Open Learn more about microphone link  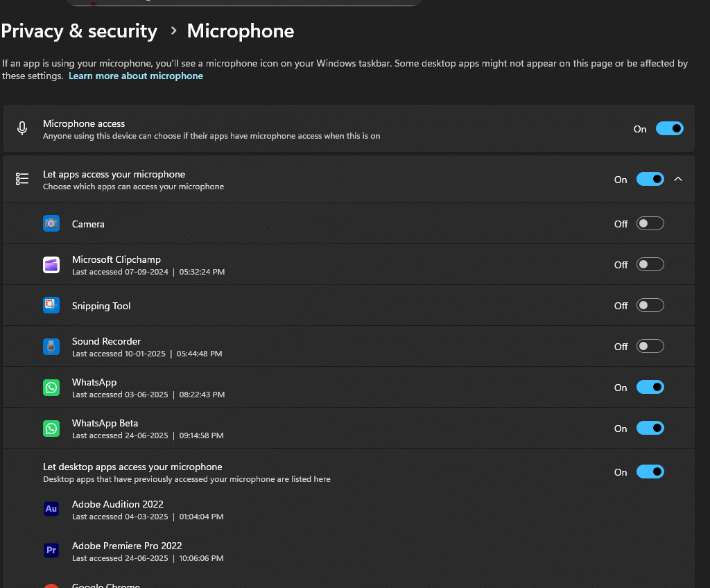(x=136, y=76)
